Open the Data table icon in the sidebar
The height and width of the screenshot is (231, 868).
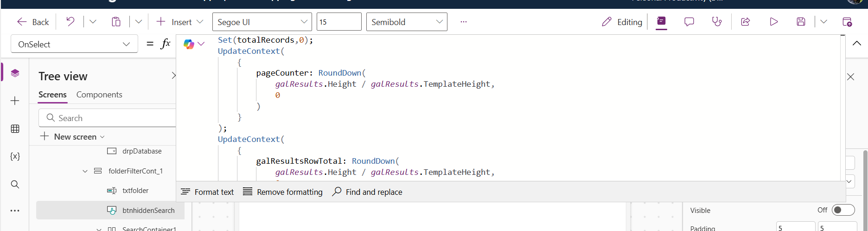click(x=15, y=128)
